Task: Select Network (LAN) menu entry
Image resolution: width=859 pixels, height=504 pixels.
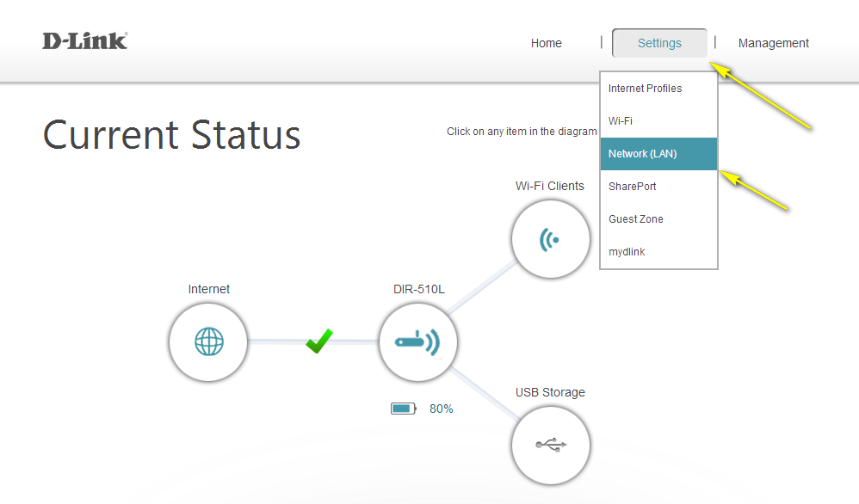Action: click(642, 154)
